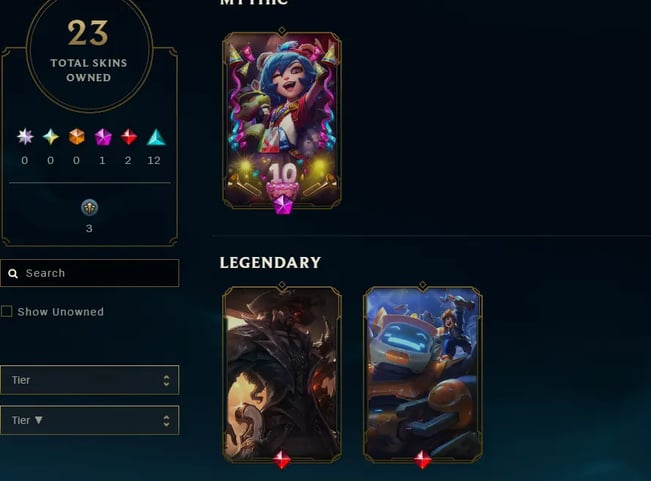Click the magnifier icon in Search box
The height and width of the screenshot is (481, 651).
pyautogui.click(x=13, y=273)
